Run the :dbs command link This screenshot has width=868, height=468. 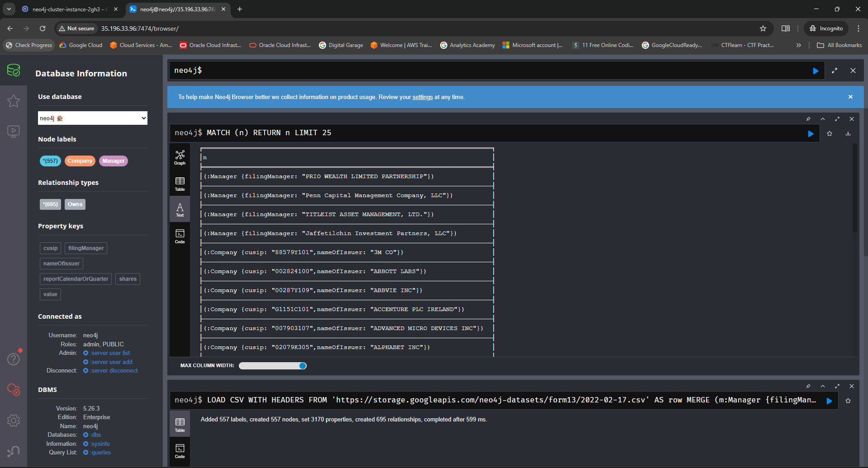(92, 435)
